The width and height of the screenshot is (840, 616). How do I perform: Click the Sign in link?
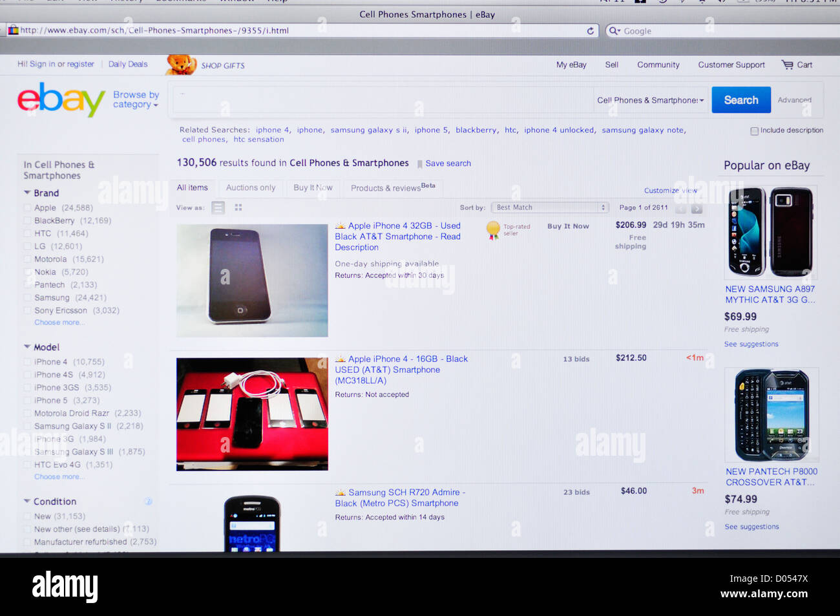pos(43,64)
